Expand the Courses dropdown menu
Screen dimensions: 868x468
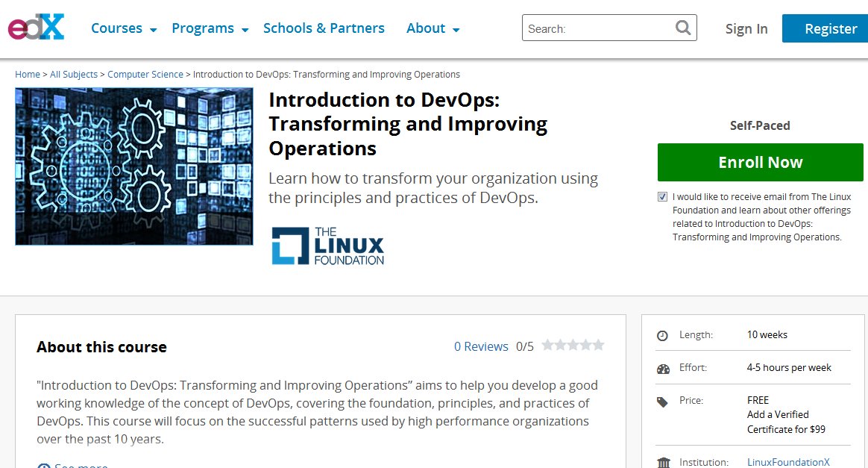[x=124, y=28]
